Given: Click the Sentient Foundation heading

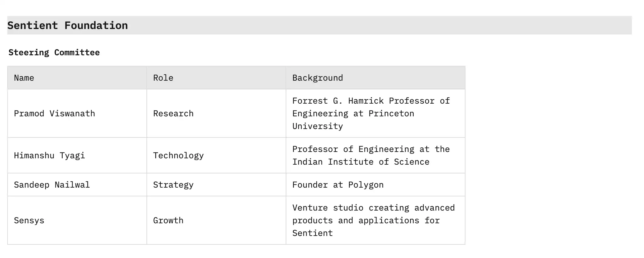Looking at the screenshot, I should tap(67, 25).
